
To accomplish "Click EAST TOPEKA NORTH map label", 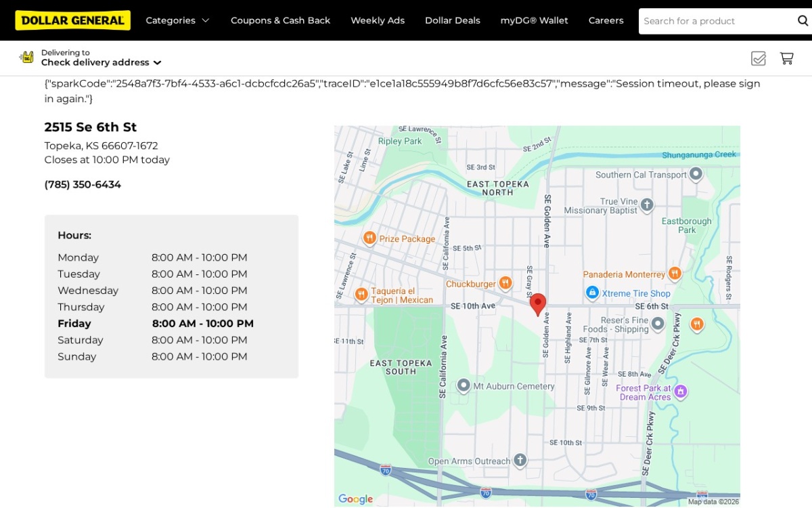I will click(x=498, y=188).
